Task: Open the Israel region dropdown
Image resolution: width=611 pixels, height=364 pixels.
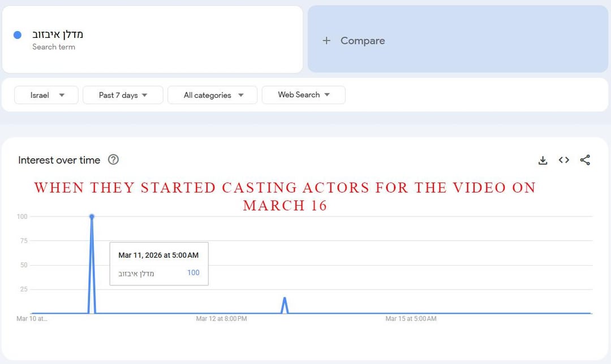Action: point(46,95)
